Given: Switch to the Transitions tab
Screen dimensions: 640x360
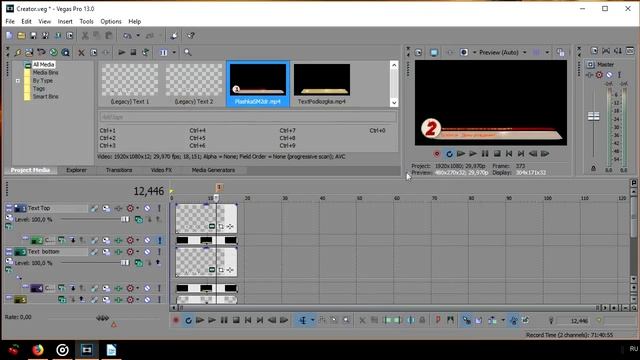Looking at the screenshot, I should 119,170.
